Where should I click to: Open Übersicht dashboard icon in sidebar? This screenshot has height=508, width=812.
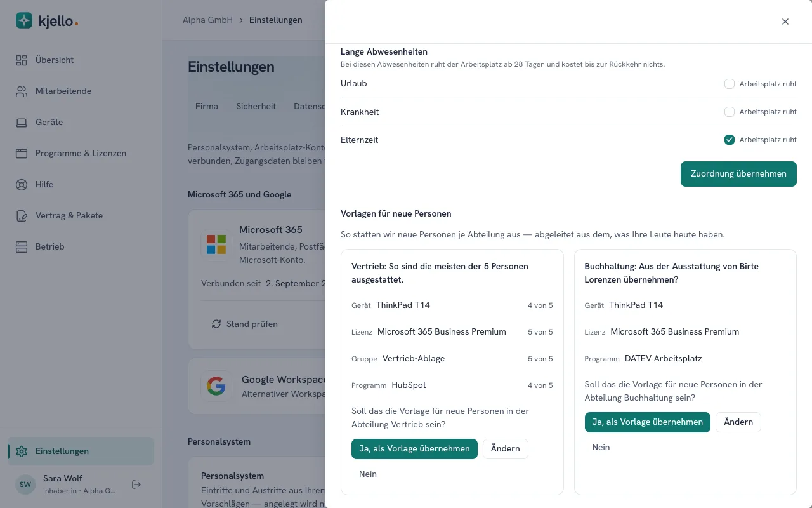tap(22, 60)
